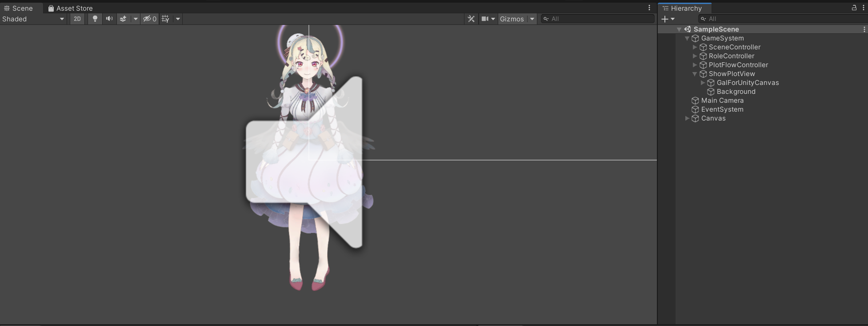Image resolution: width=868 pixels, height=326 pixels.
Task: Open component editor tools icon
Action: tap(471, 19)
